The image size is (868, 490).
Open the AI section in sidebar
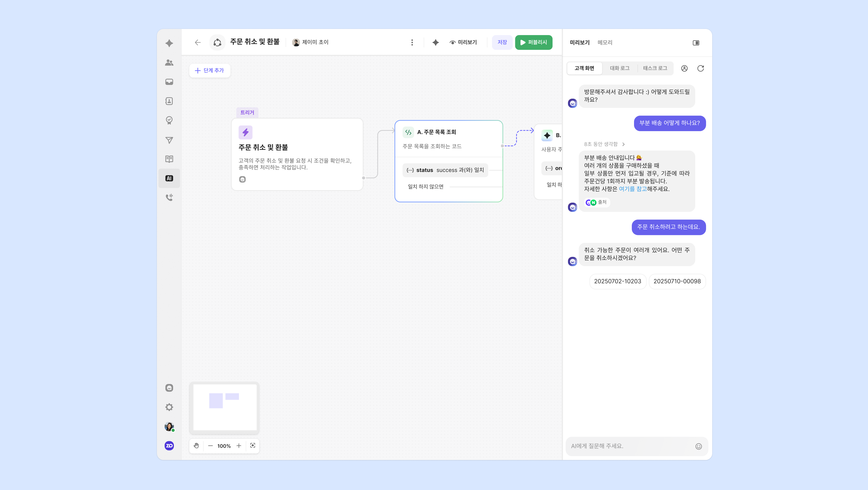pyautogui.click(x=169, y=178)
